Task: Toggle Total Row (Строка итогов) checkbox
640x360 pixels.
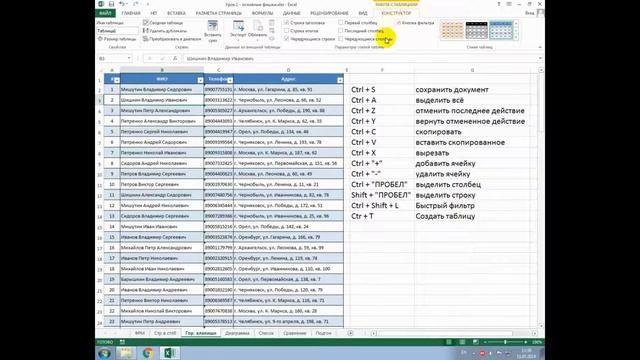Action: [287, 31]
